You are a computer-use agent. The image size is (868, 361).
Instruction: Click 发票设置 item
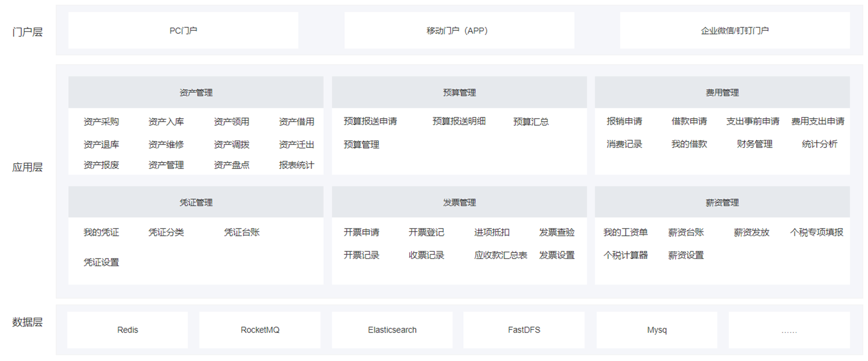557,255
